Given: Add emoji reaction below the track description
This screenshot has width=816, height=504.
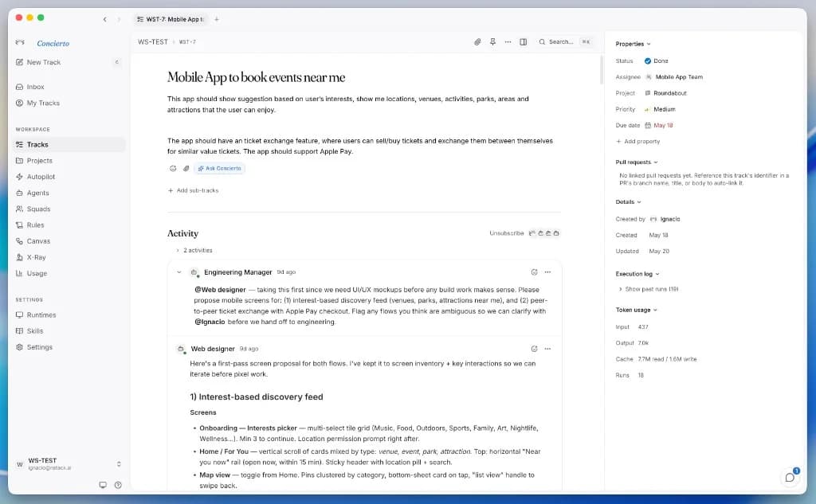Looking at the screenshot, I should coord(173,169).
